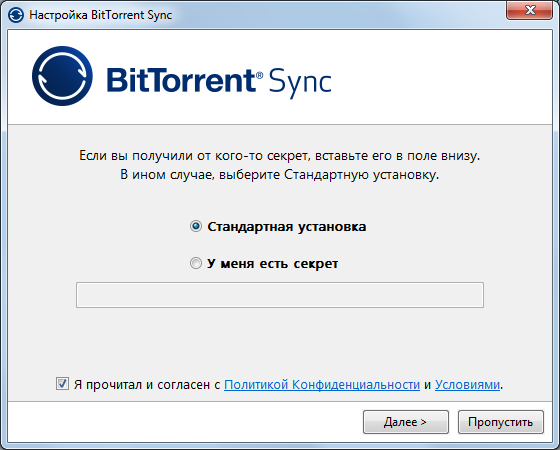Click the "Стандартная установка" label text
Viewport: 560px width, 450px height.
pyautogui.click(x=287, y=227)
